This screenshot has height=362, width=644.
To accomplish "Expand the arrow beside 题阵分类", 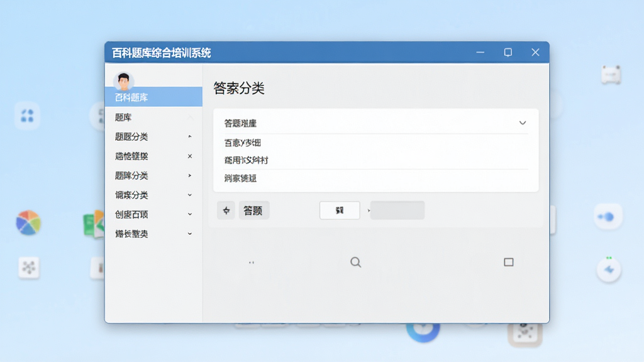I will (190, 176).
